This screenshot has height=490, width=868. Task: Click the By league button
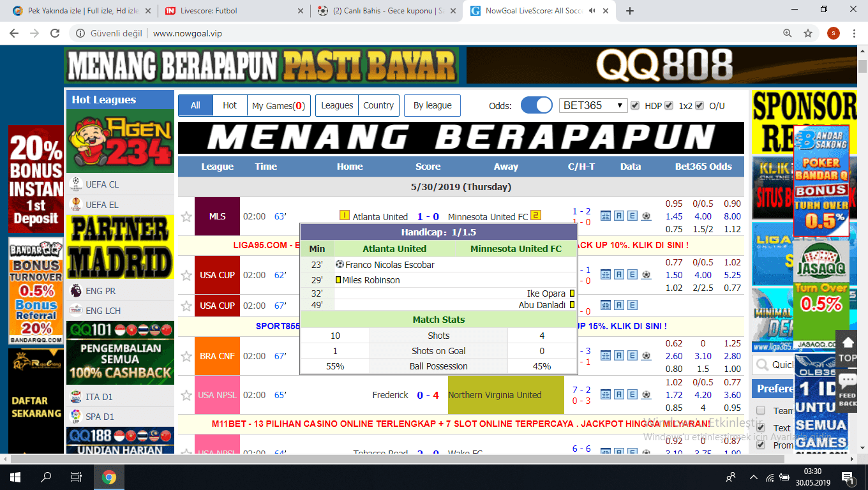432,105
